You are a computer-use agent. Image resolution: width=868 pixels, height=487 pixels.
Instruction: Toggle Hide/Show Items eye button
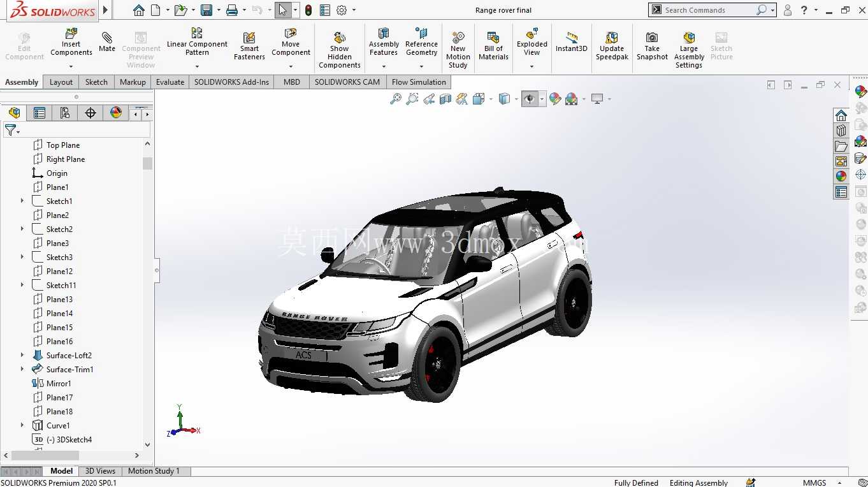pyautogui.click(x=530, y=99)
